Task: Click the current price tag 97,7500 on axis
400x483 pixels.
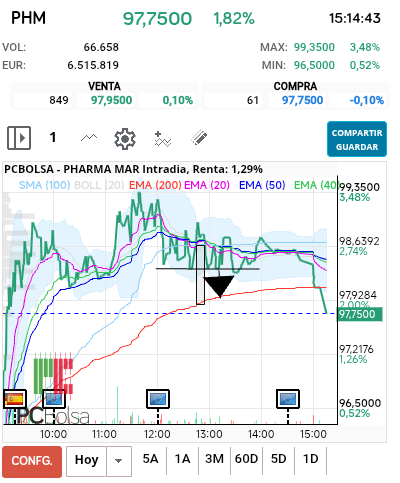Action: click(x=360, y=314)
